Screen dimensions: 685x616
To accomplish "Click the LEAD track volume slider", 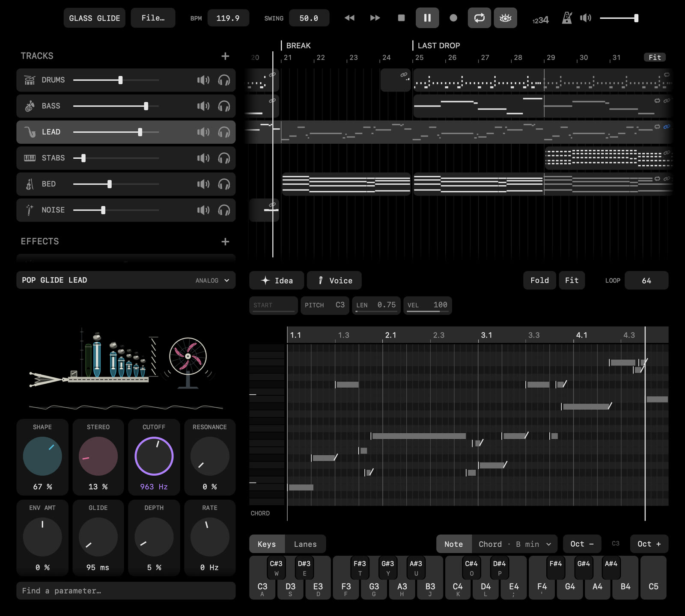I will (116, 132).
